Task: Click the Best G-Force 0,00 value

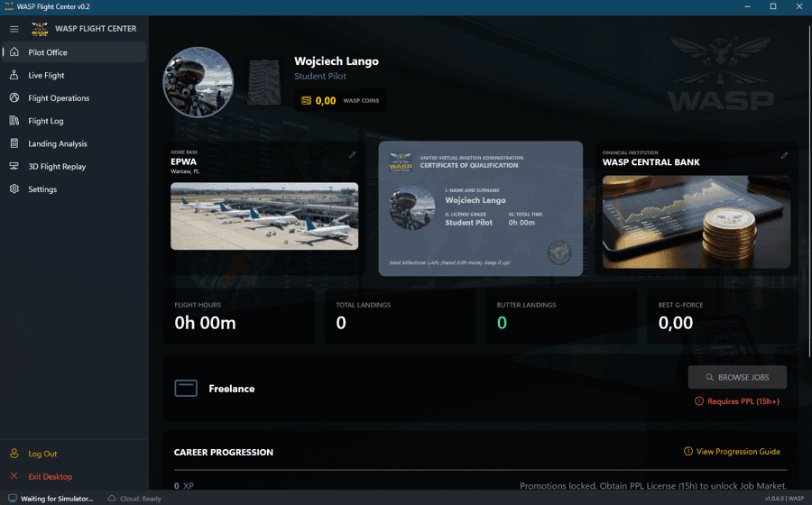Action: pos(675,323)
